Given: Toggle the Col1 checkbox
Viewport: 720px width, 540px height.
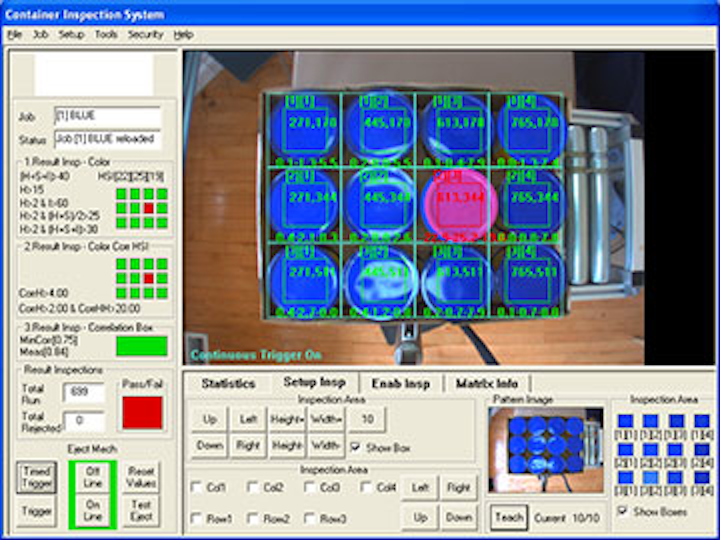Looking at the screenshot, I should (197, 487).
